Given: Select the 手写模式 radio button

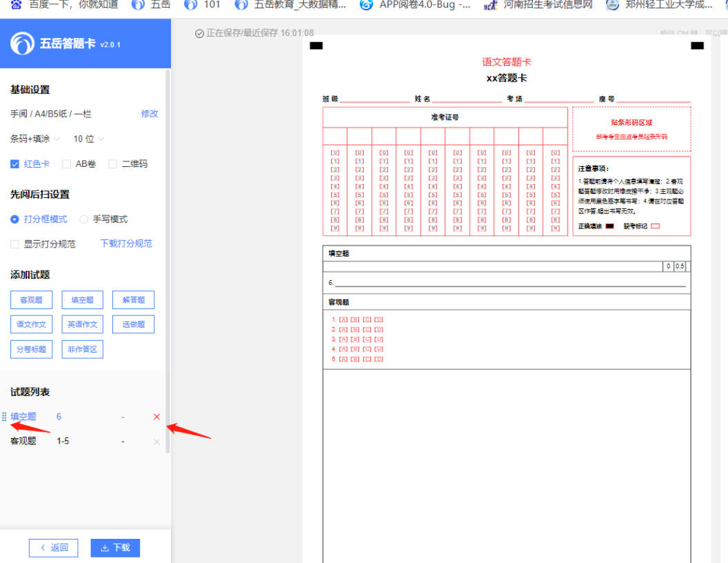Looking at the screenshot, I should [84, 219].
